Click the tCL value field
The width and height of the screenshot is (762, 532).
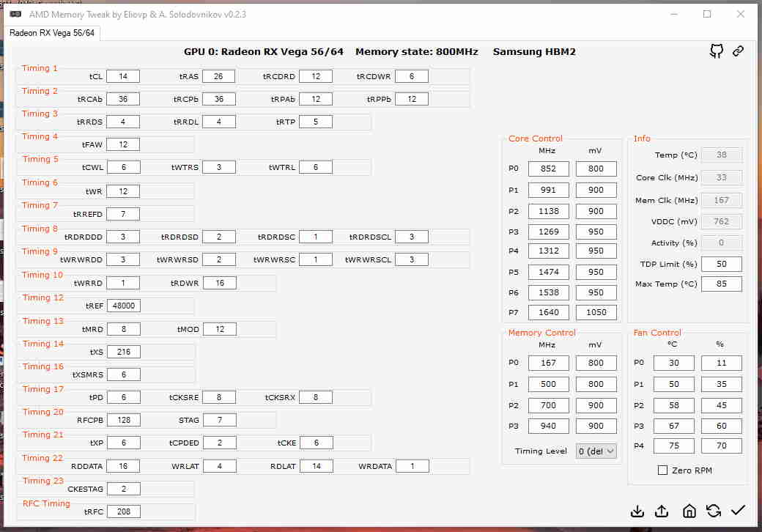pyautogui.click(x=123, y=76)
